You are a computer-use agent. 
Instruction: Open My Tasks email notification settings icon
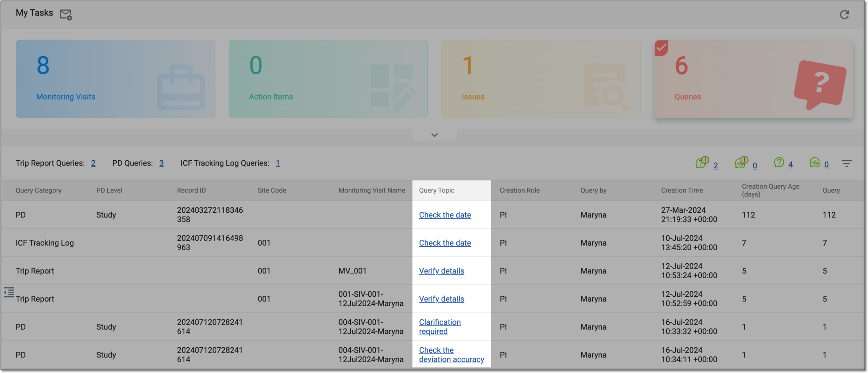[x=66, y=15]
